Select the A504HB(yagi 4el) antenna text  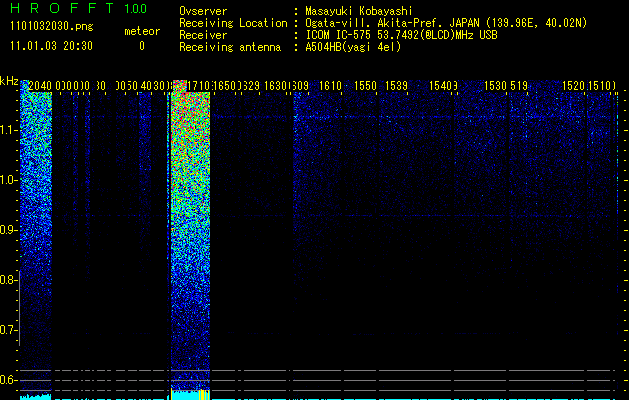tap(353, 47)
